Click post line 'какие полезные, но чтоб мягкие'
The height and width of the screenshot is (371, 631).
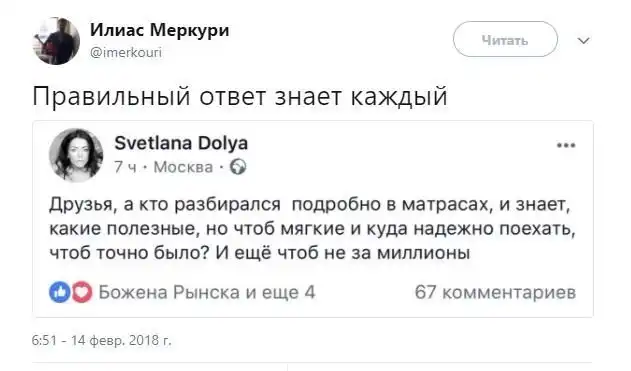[x=312, y=229]
